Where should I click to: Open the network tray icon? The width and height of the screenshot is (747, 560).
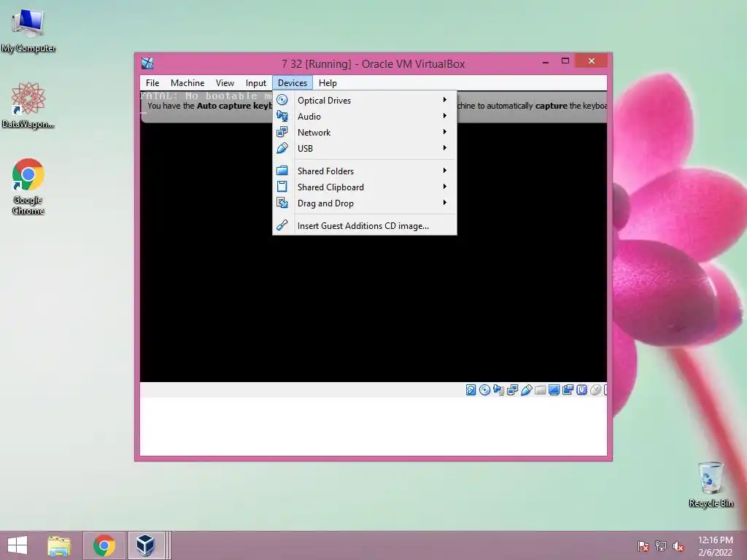661,545
